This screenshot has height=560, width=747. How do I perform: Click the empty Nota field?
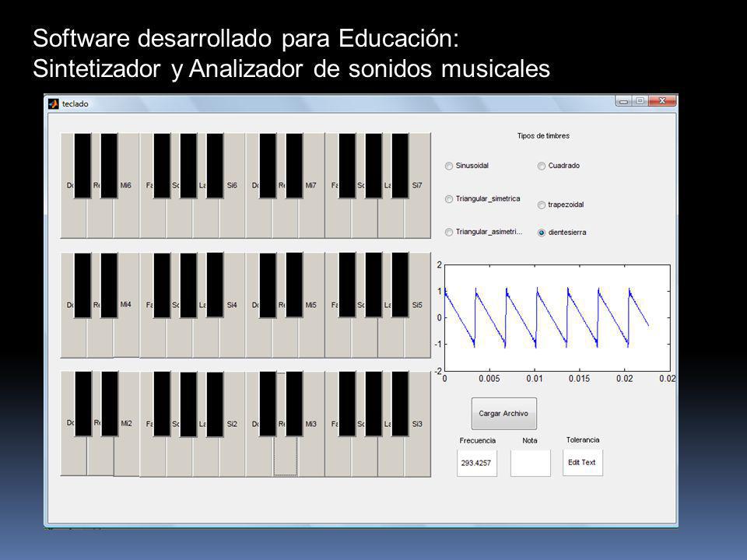pyautogui.click(x=530, y=463)
